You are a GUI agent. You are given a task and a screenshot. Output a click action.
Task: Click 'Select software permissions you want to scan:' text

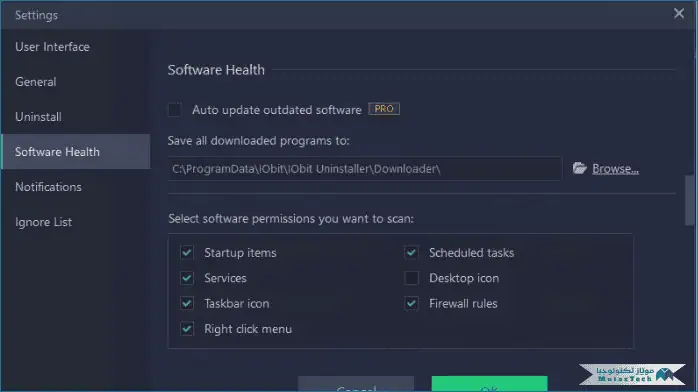click(291, 219)
